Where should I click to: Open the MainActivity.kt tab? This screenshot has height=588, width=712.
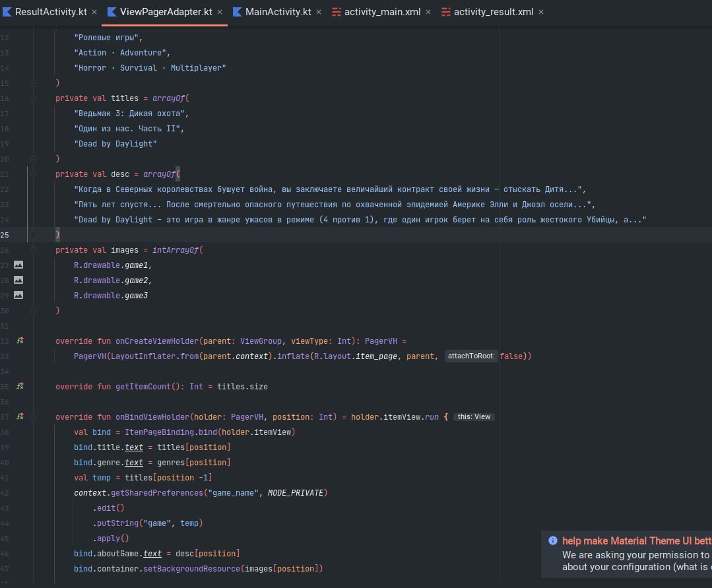pyautogui.click(x=278, y=12)
